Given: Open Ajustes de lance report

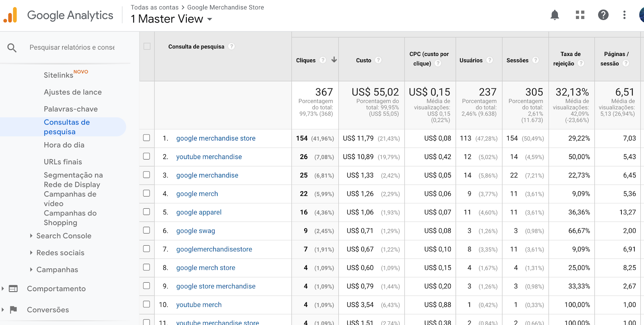Looking at the screenshot, I should pyautogui.click(x=73, y=92).
